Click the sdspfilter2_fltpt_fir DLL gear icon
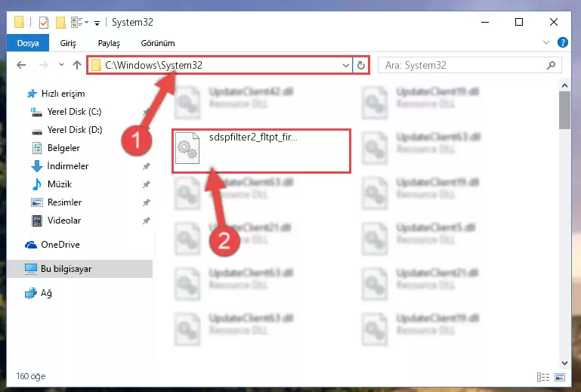 coord(187,148)
